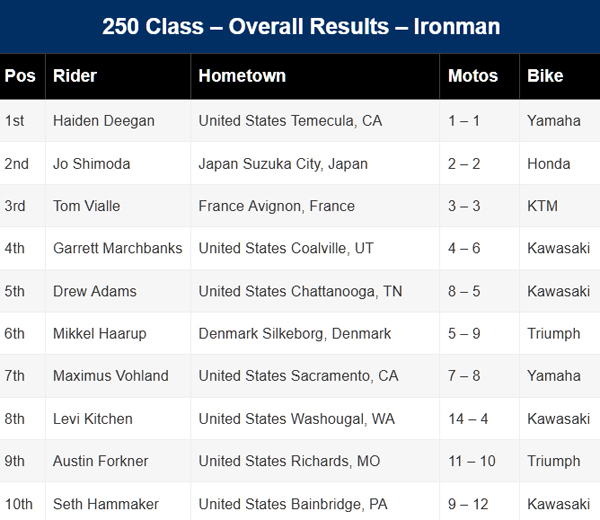The height and width of the screenshot is (520, 600).
Task: Click the Pos column header
Action: (20, 76)
